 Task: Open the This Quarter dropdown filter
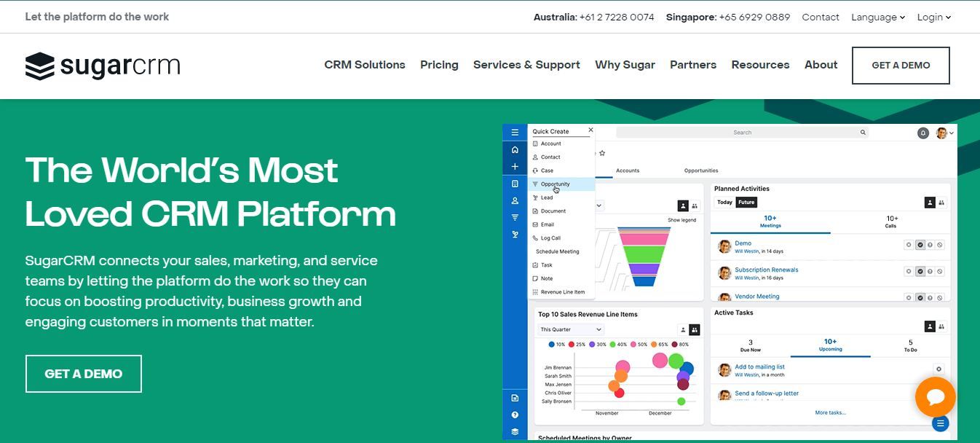click(570, 329)
